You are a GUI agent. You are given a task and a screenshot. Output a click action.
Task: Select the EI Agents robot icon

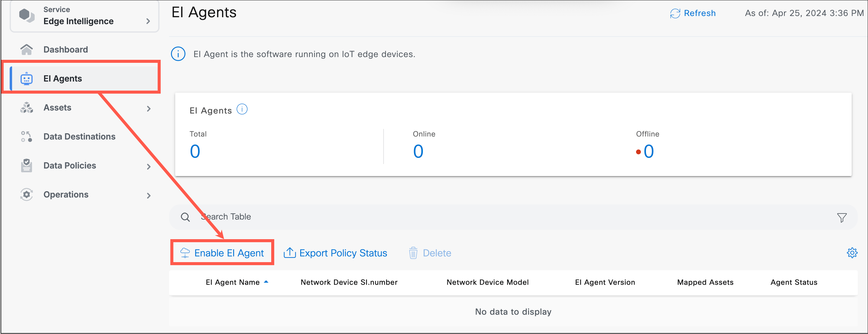click(x=26, y=78)
